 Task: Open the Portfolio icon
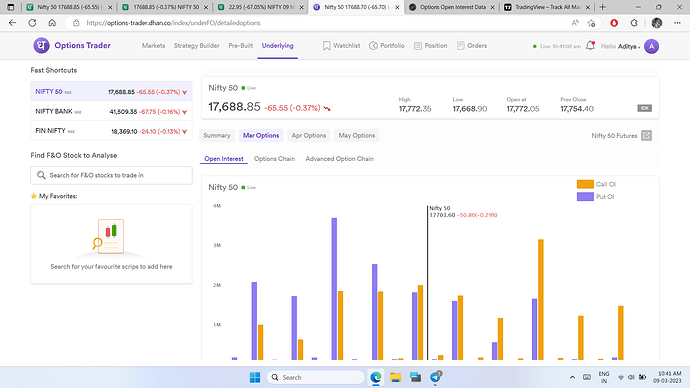(x=373, y=46)
